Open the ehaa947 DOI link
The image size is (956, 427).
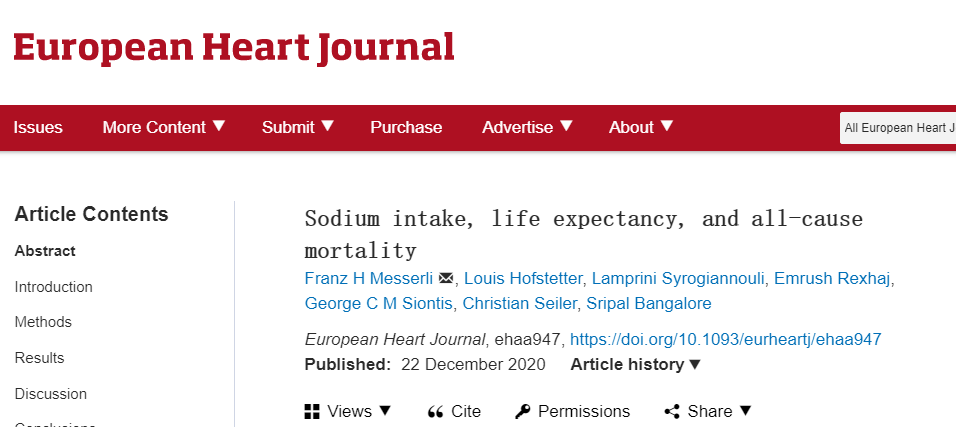[726, 339]
